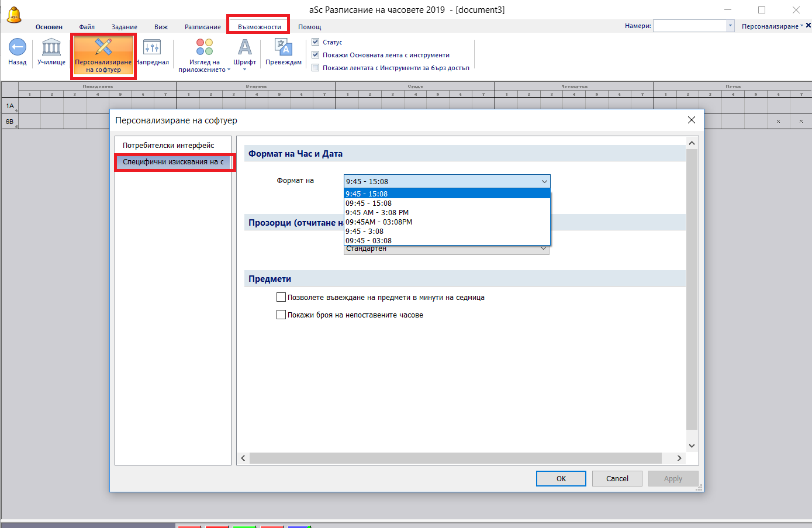Viewport: 812px width, 528px height.
Task: Click the dialog's horizontal scrollbar track
Action: click(456, 458)
